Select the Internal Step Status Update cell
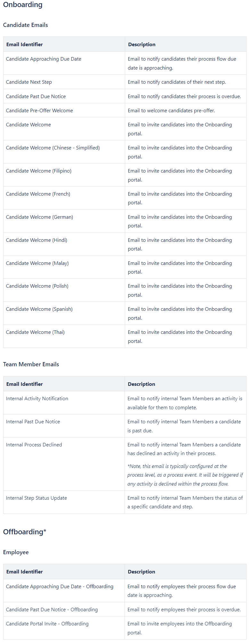252x644 pixels. pos(37,498)
